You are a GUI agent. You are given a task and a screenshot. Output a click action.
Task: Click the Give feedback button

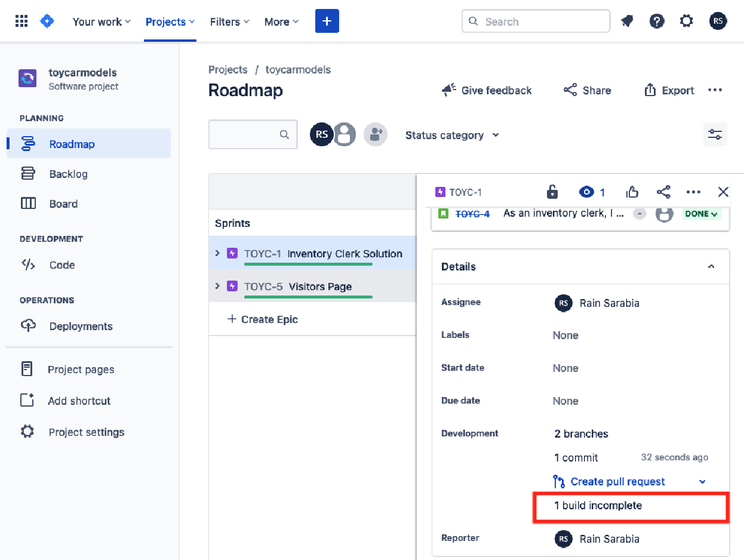(487, 90)
